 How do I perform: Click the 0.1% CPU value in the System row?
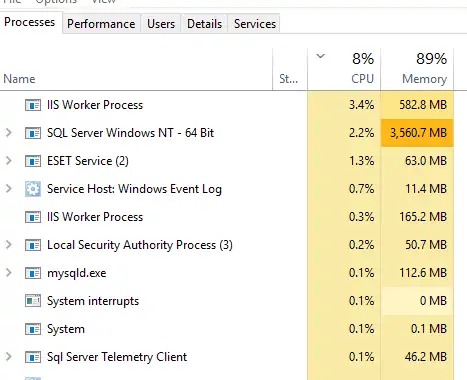coord(361,329)
